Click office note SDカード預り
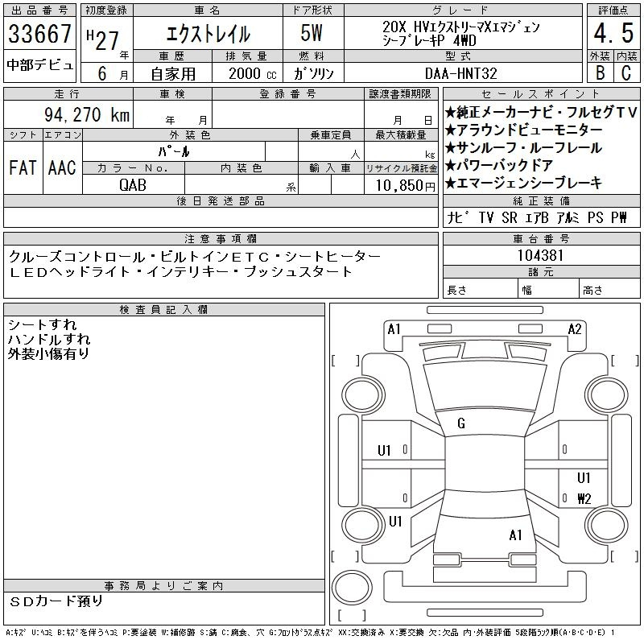This screenshot has width=644, height=644. pyautogui.click(x=56, y=601)
